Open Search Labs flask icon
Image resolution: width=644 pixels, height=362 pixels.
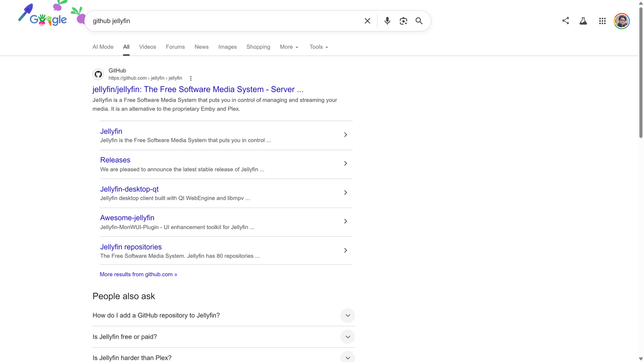tap(583, 21)
